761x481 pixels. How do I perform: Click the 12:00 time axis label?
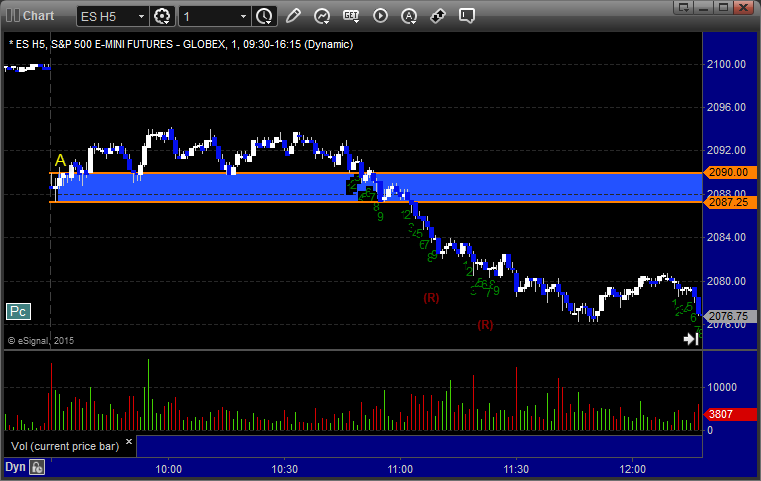[x=632, y=469]
